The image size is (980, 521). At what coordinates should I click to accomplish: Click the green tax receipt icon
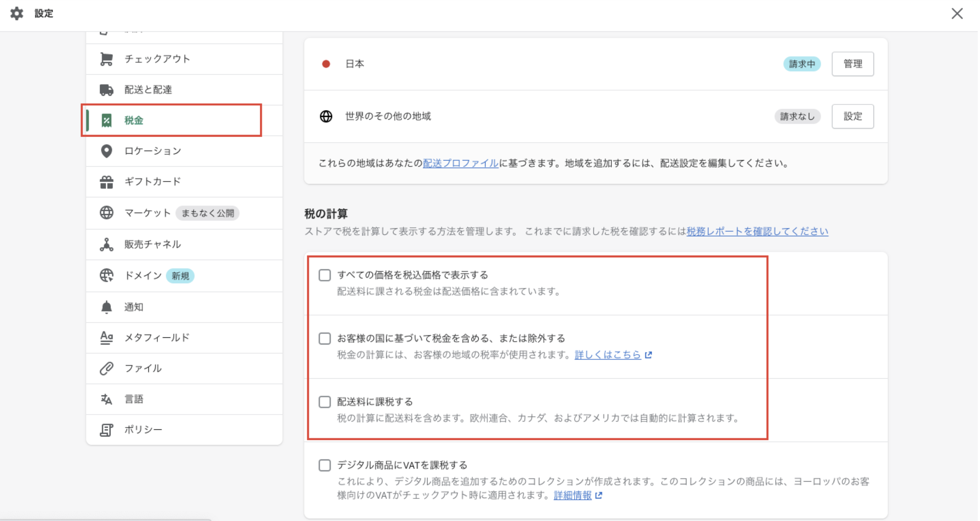click(106, 120)
